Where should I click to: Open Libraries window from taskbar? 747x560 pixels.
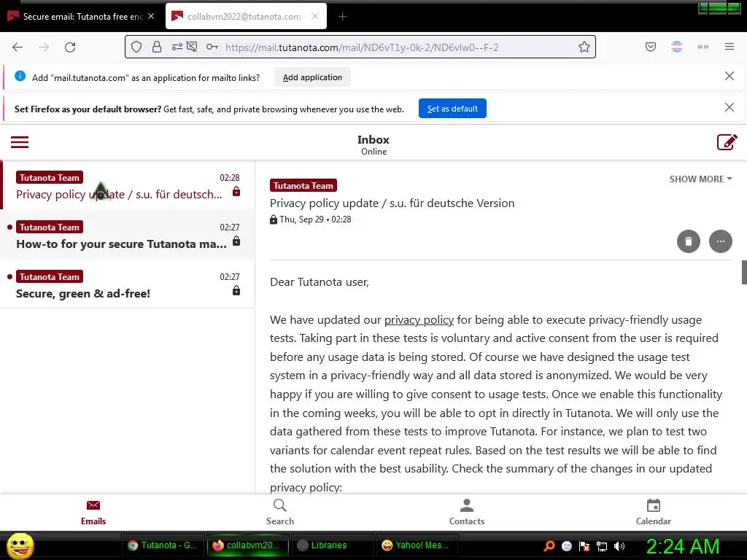coord(333,545)
